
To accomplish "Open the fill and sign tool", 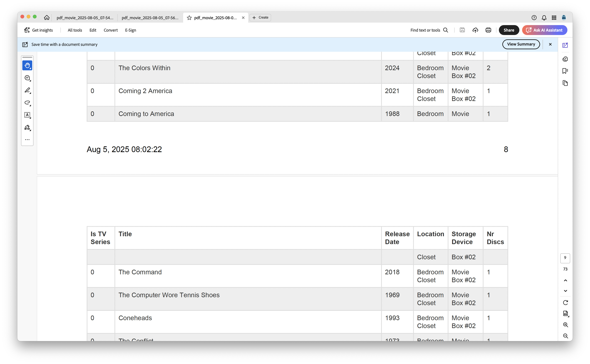I will coord(27,128).
